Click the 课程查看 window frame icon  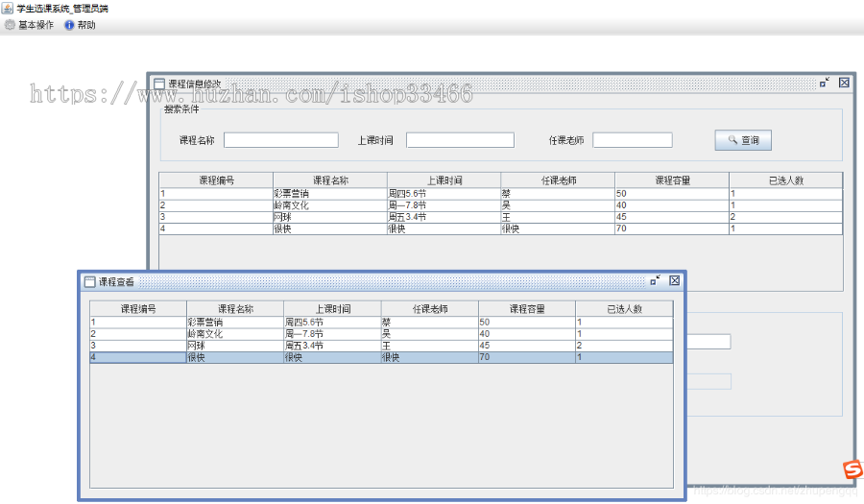coord(90,282)
